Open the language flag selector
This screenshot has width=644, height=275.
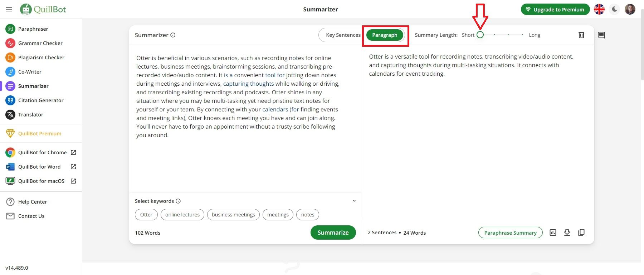coord(599,9)
